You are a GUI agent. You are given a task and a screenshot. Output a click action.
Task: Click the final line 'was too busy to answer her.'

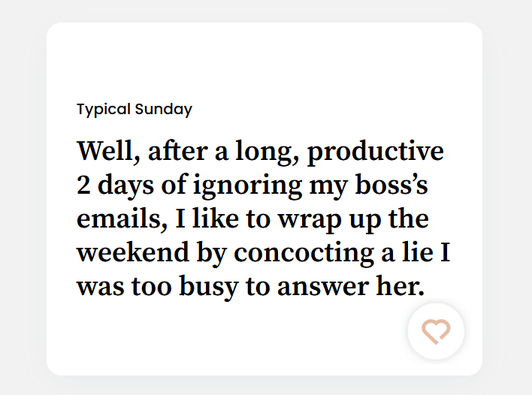[x=251, y=287]
